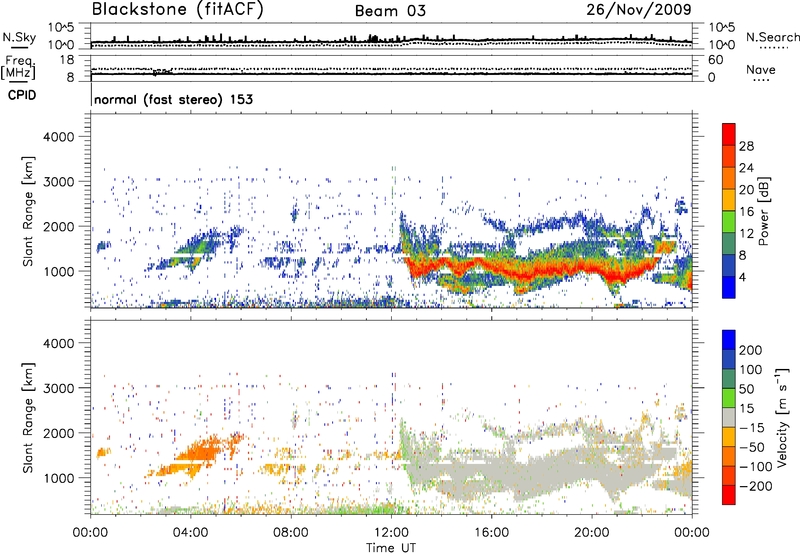Pick the light green segment of Power colorbar
The image size is (800, 554).
click(x=729, y=222)
